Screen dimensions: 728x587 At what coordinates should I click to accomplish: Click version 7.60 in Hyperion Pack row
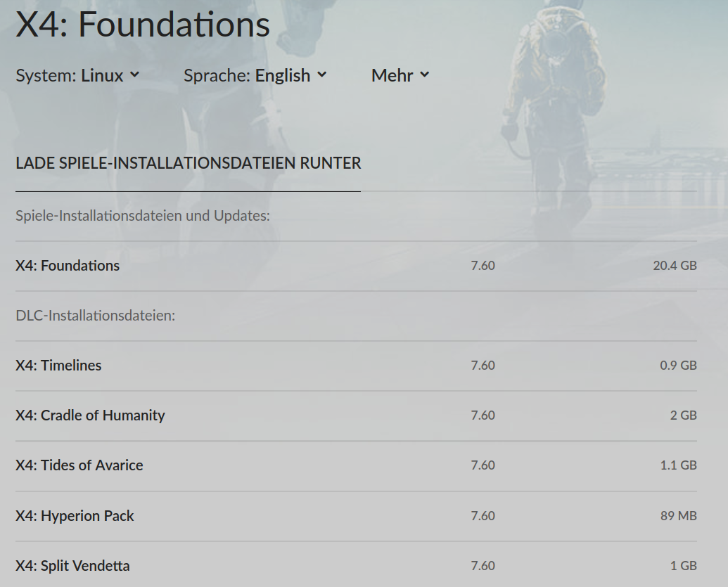tap(483, 515)
